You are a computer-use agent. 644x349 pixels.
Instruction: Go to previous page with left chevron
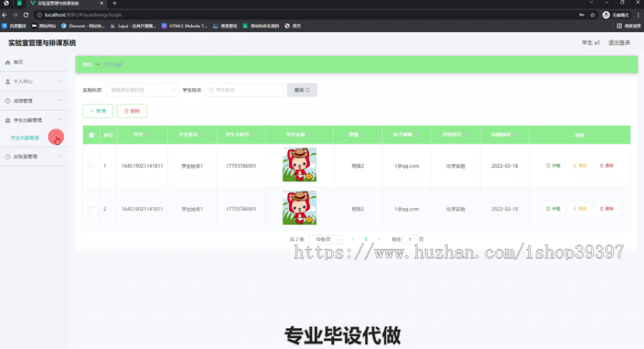(x=353, y=240)
